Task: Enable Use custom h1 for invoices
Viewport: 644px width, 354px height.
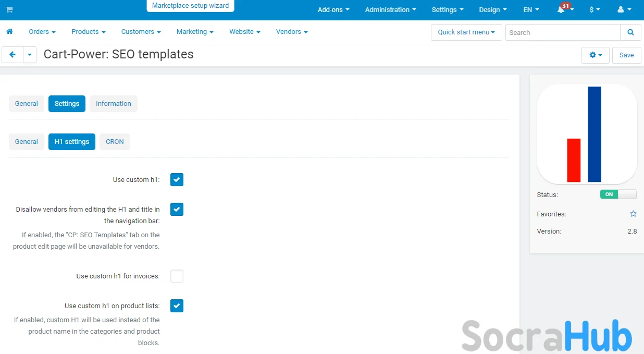Action: point(177,276)
